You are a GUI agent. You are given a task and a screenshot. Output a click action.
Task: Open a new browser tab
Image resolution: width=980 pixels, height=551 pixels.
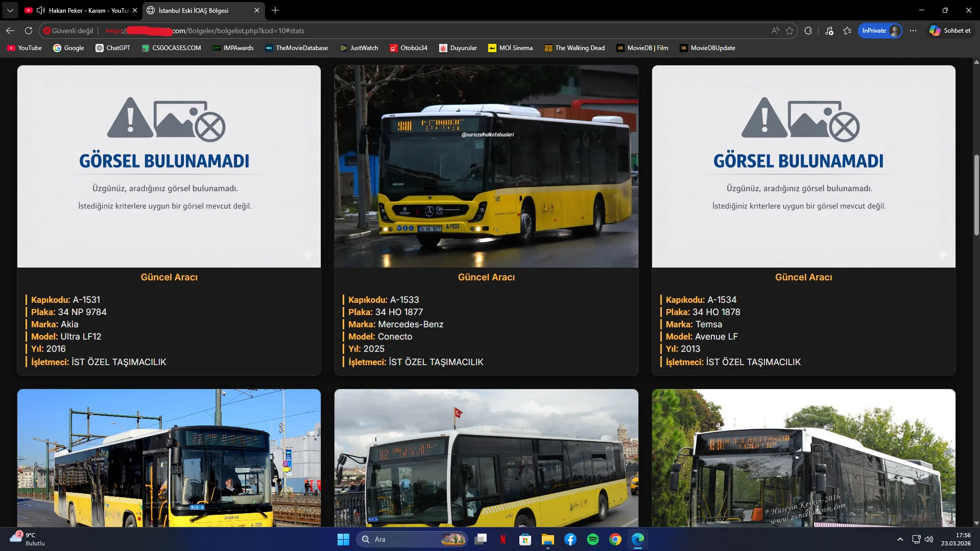275,10
